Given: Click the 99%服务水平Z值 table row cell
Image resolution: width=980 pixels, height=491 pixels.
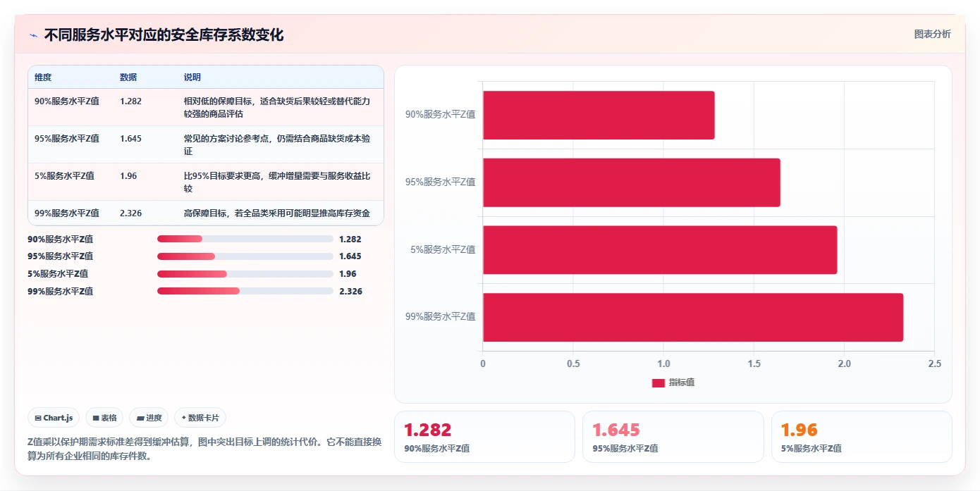Looking at the screenshot, I should point(67,213).
